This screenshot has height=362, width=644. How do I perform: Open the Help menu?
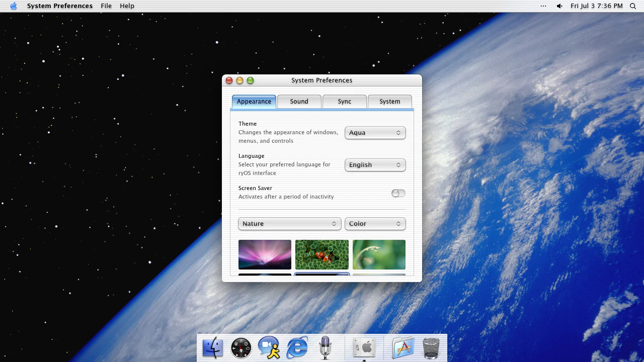[127, 6]
